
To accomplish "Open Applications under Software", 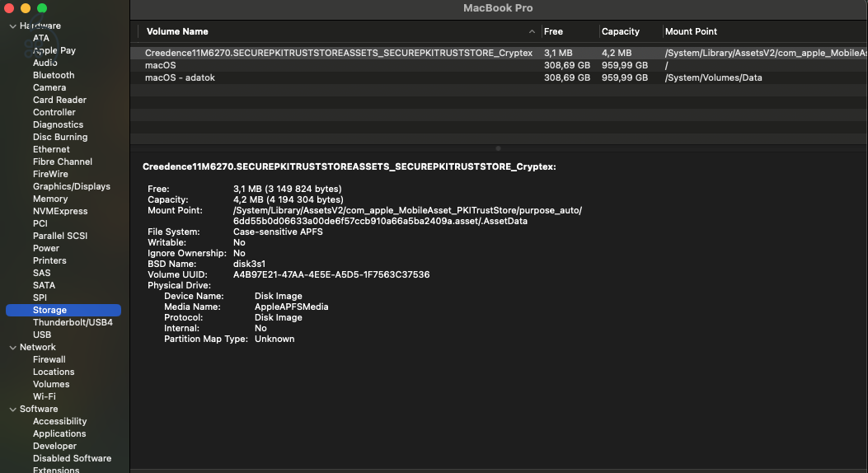I will coord(59,433).
